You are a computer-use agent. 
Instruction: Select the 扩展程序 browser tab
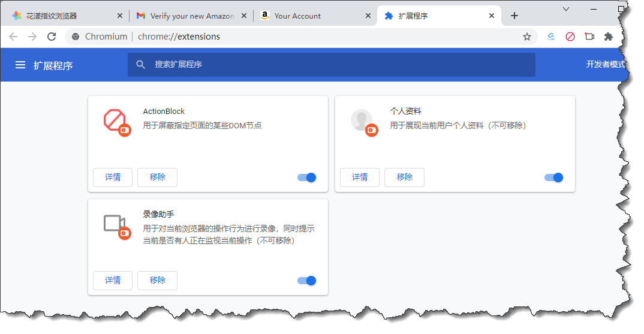pos(439,16)
